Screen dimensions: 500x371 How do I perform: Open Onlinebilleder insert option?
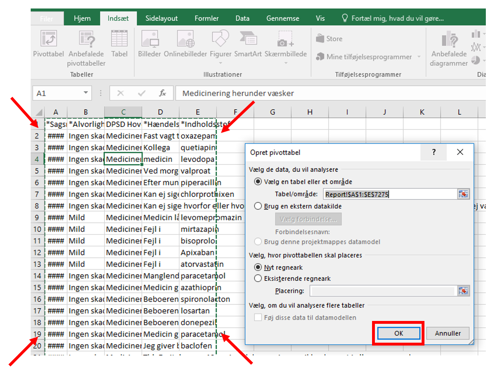(x=185, y=44)
